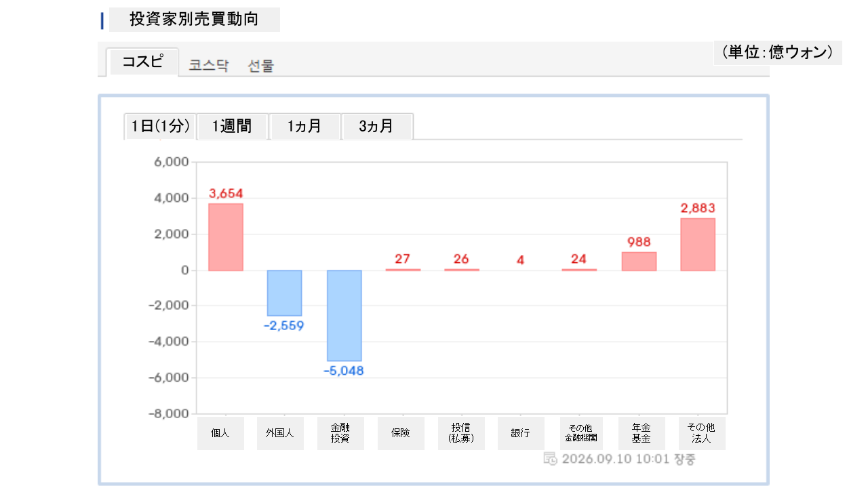Click the 個人 bar showing 3,654

[x=226, y=237]
